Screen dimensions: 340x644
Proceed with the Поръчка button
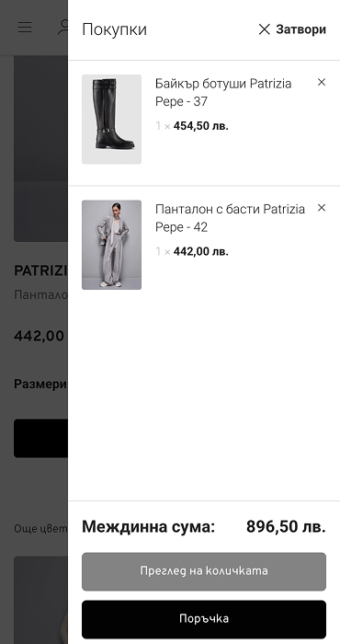tap(204, 619)
